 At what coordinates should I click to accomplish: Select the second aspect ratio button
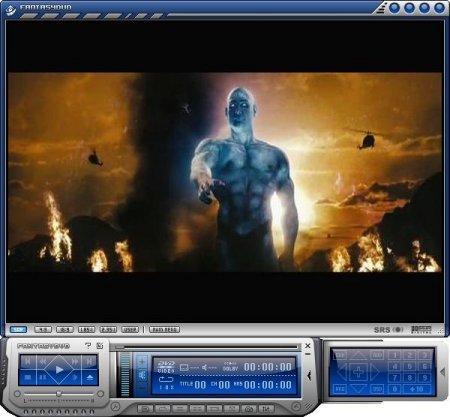[43, 330]
